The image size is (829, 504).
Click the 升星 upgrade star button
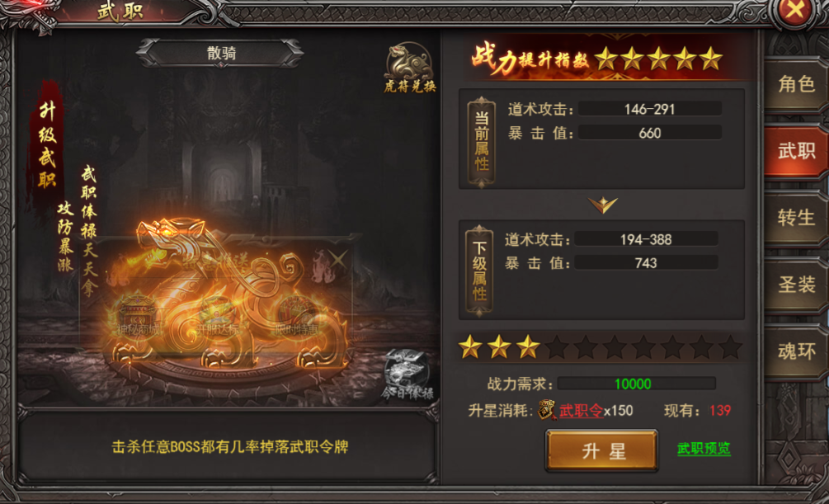pos(602,450)
